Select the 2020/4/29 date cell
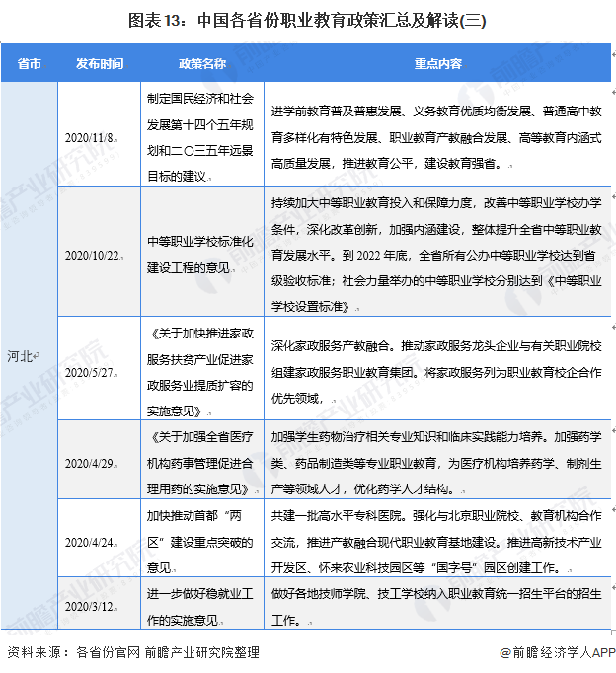This screenshot has height=673, width=616. pos(90,461)
